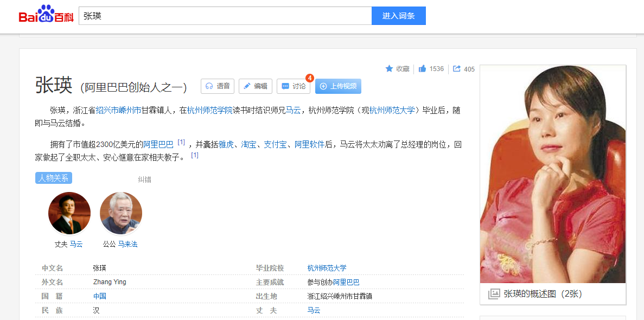The height and width of the screenshot is (320, 644).
Task: Open the 雅虎 link
Action: tap(226, 145)
